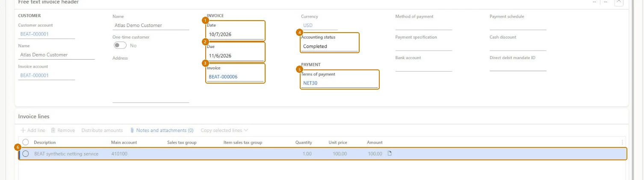This screenshot has height=180, width=644.
Task: Open customer account BEAT-000001 link
Action: [x=34, y=34]
